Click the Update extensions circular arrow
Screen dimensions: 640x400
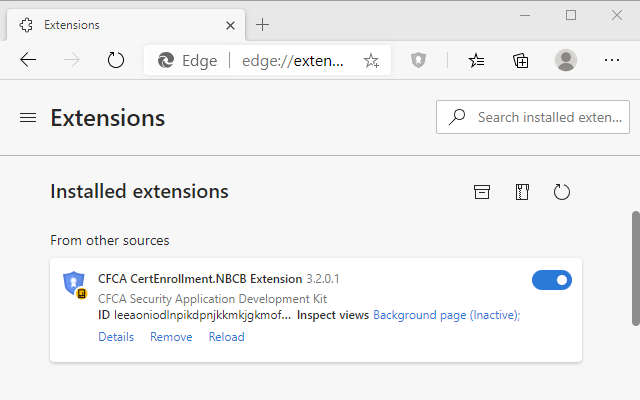(x=561, y=192)
